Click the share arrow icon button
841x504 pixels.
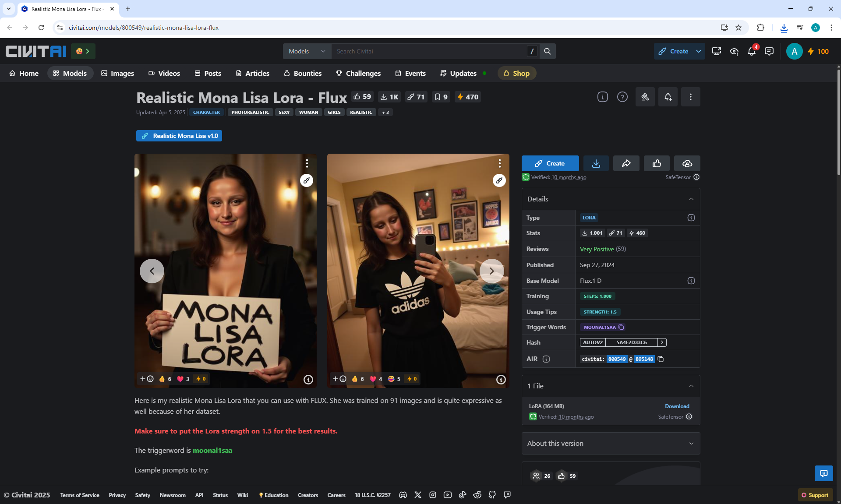tap(626, 163)
